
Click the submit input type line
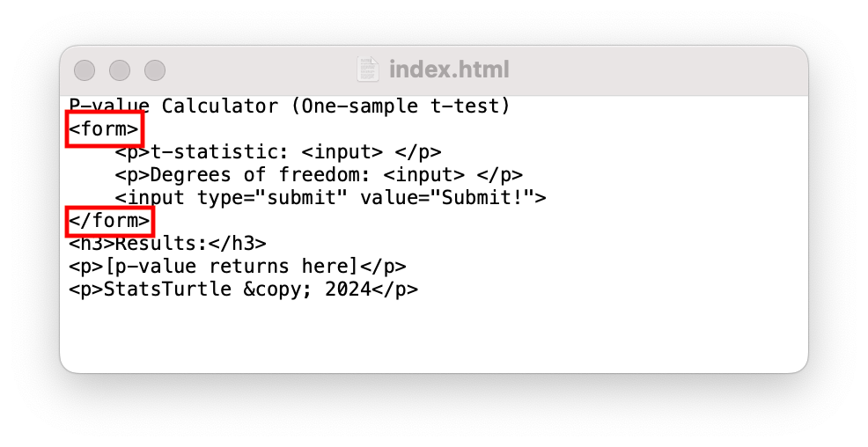330,197
